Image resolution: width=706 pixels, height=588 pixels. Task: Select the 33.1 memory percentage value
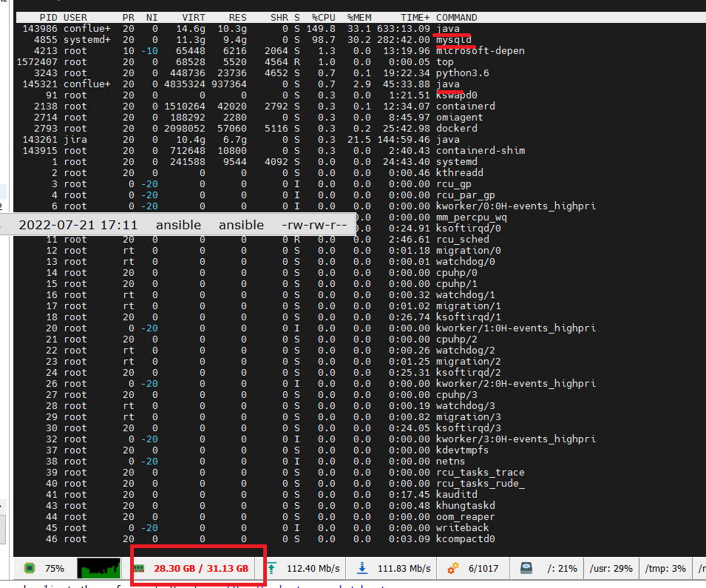click(359, 28)
